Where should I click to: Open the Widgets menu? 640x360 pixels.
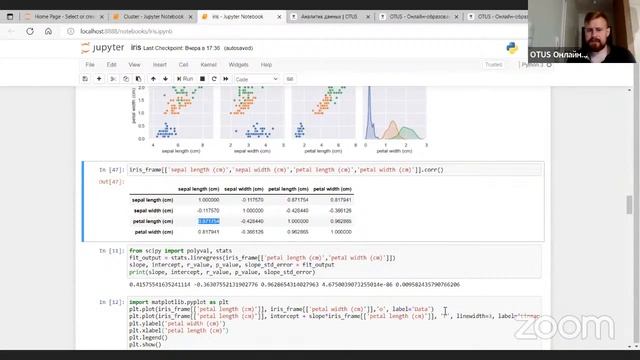coord(238,65)
